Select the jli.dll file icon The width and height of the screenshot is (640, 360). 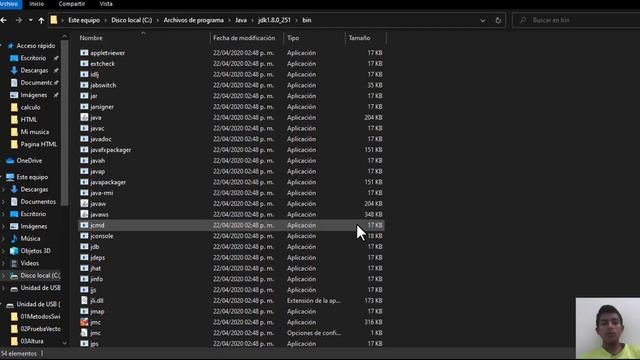tap(84, 300)
